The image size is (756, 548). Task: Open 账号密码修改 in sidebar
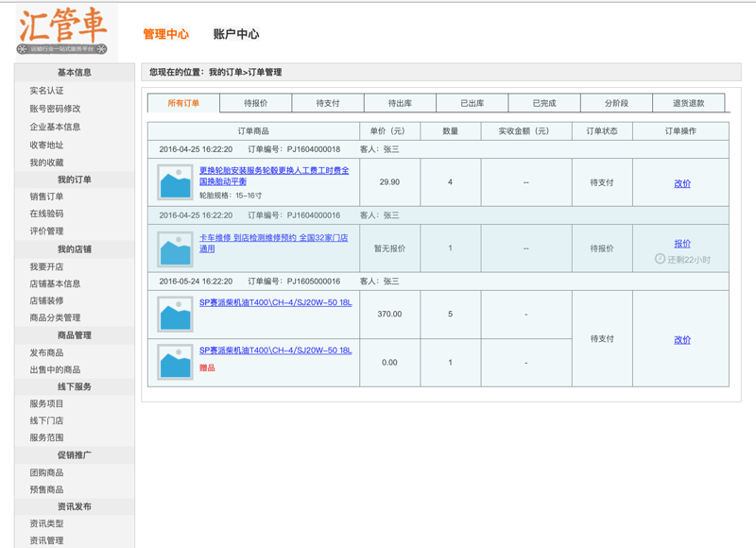click(55, 109)
